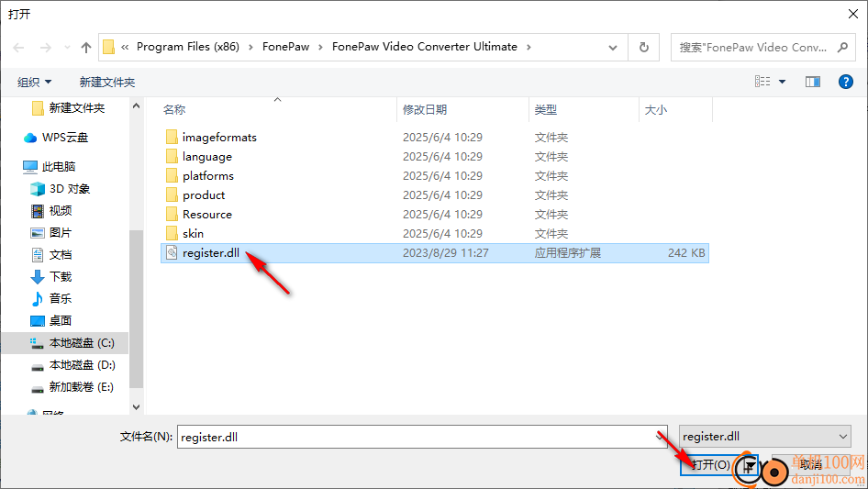This screenshot has width=868, height=489.
Task: Select FonePaw Video Converter Ultimate breadcrumb
Action: [x=425, y=47]
